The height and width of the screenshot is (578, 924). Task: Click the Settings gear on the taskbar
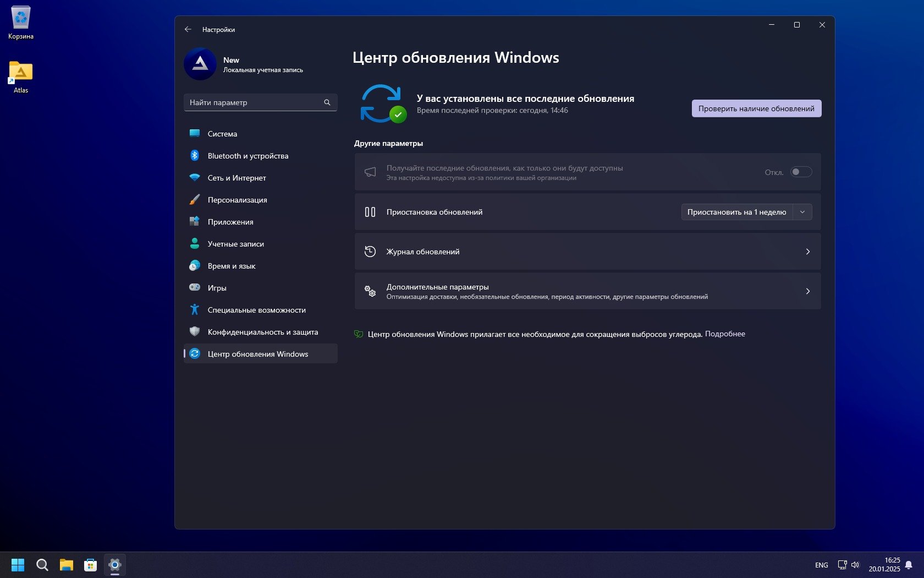(115, 565)
